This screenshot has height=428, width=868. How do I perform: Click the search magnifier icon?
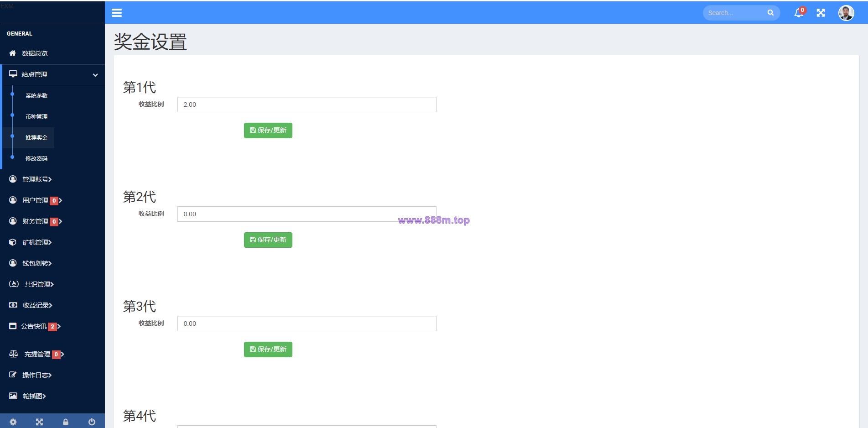tap(770, 13)
